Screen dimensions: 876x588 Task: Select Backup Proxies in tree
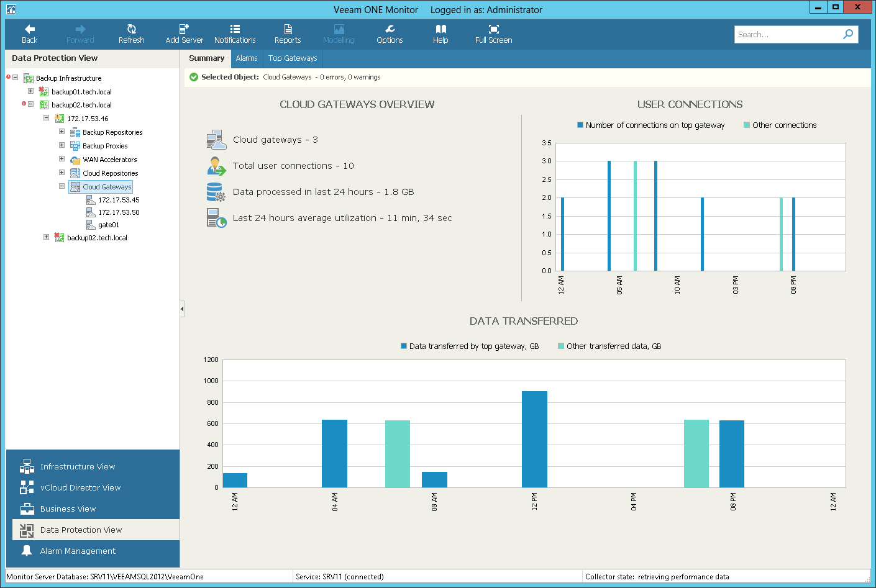pos(105,146)
